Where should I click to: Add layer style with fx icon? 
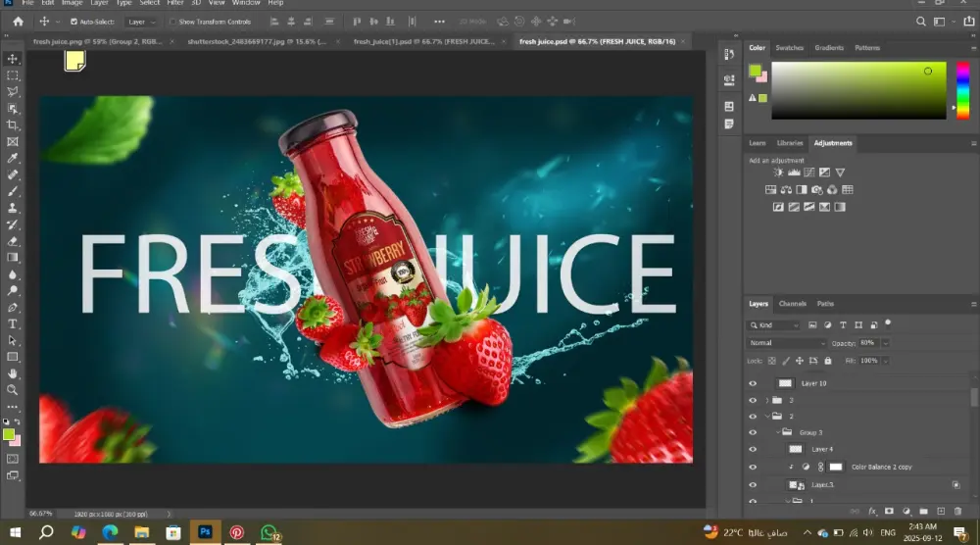click(x=871, y=511)
